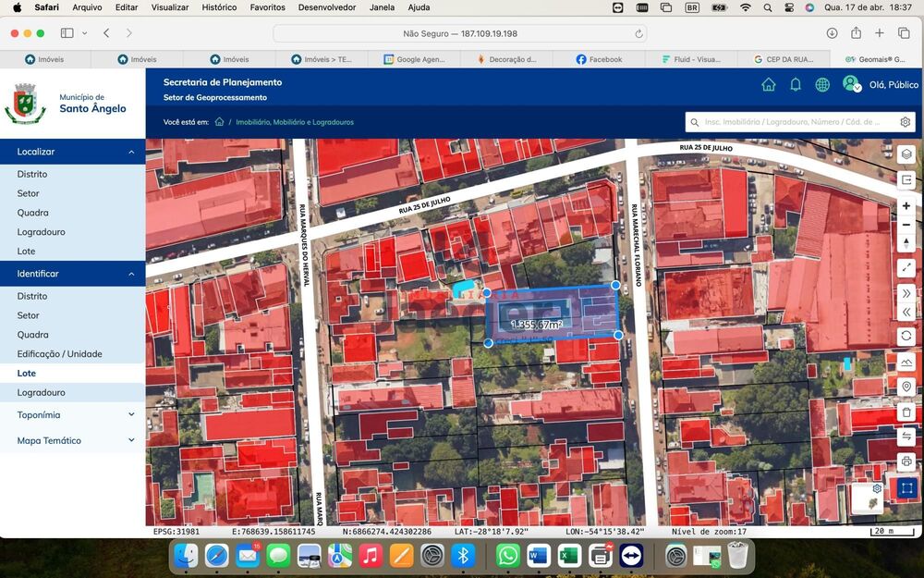Image resolution: width=924 pixels, height=578 pixels.
Task: Collapse the Localizar section
Action: (x=131, y=152)
